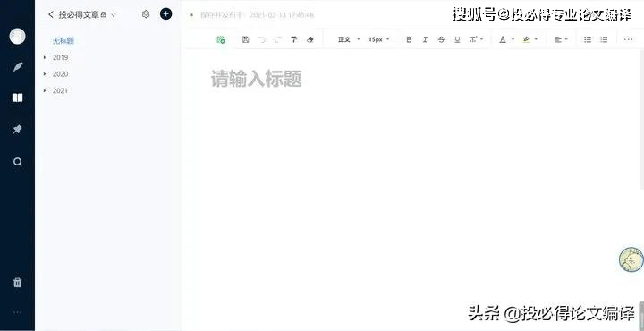Viewport: 644px width, 331px height.
Task: Open the paragraph style 正文 dropdown
Action: tap(349, 39)
